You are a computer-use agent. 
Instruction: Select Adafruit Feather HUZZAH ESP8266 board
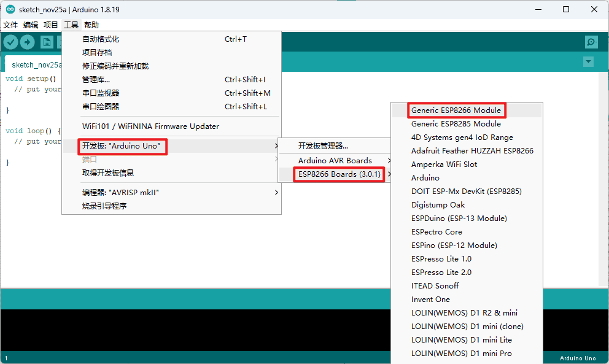coord(467,151)
